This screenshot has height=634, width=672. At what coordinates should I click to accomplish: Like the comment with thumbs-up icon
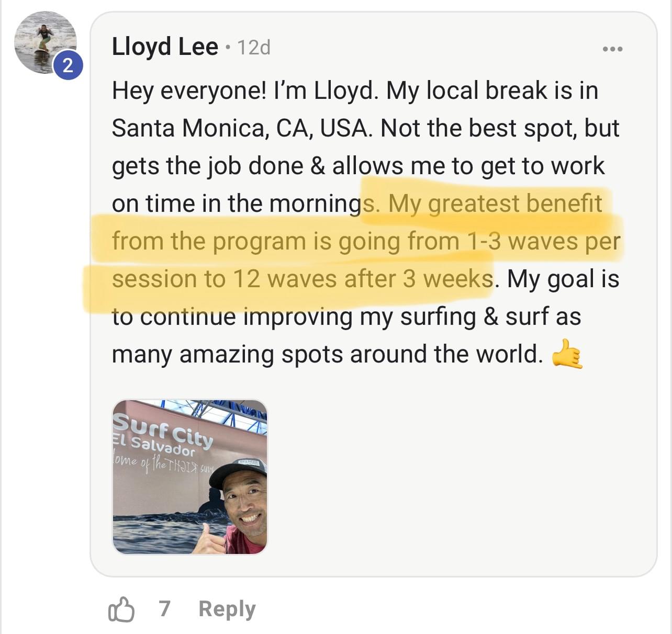click(x=121, y=609)
